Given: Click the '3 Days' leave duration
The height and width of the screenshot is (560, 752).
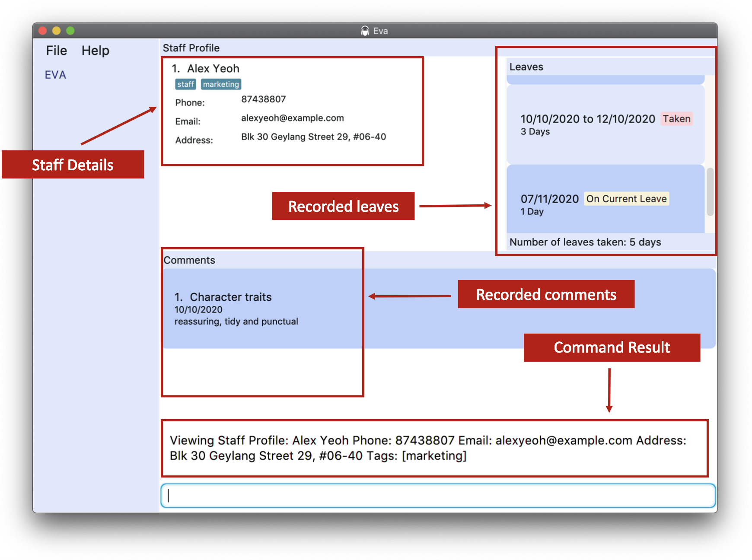Looking at the screenshot, I should point(535,131).
